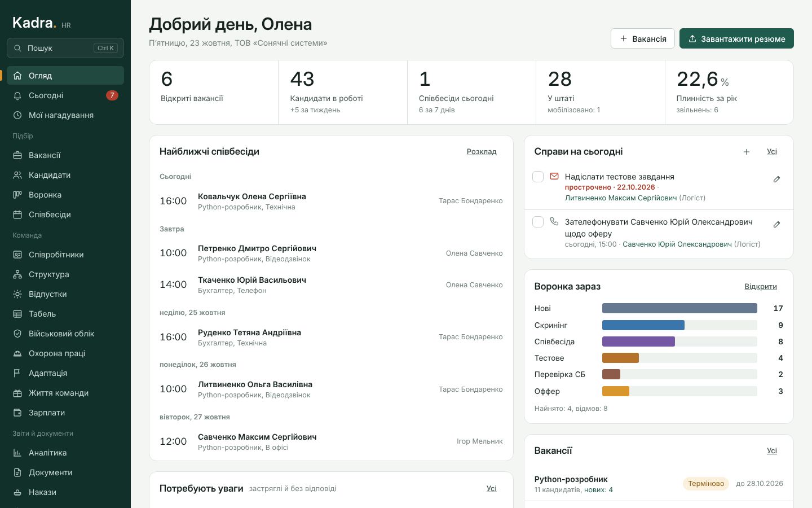Click the Адаптація flag icon

click(x=17, y=373)
